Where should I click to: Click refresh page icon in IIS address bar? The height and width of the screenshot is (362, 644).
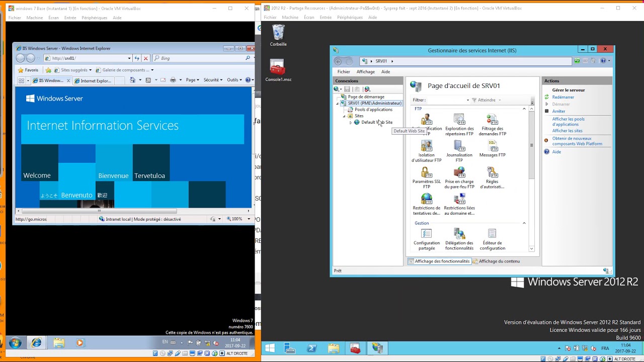coord(577,61)
